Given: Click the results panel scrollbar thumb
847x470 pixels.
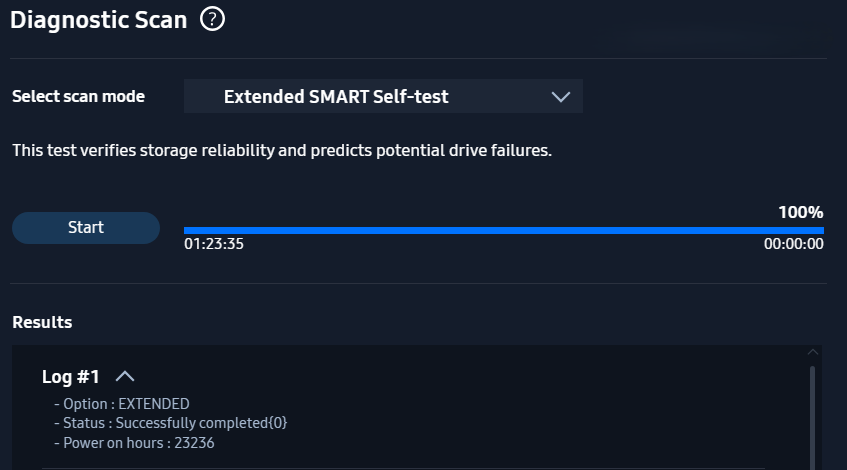Looking at the screenshot, I should click(x=812, y=416).
